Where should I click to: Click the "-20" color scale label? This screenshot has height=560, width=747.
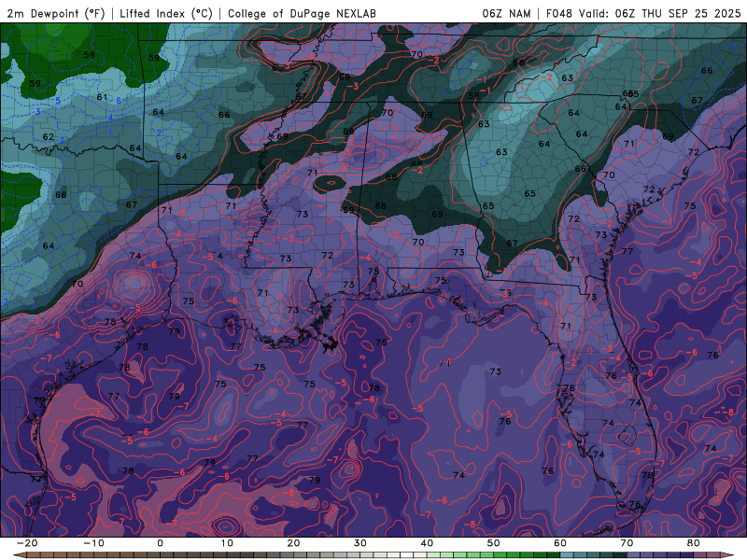27,543
